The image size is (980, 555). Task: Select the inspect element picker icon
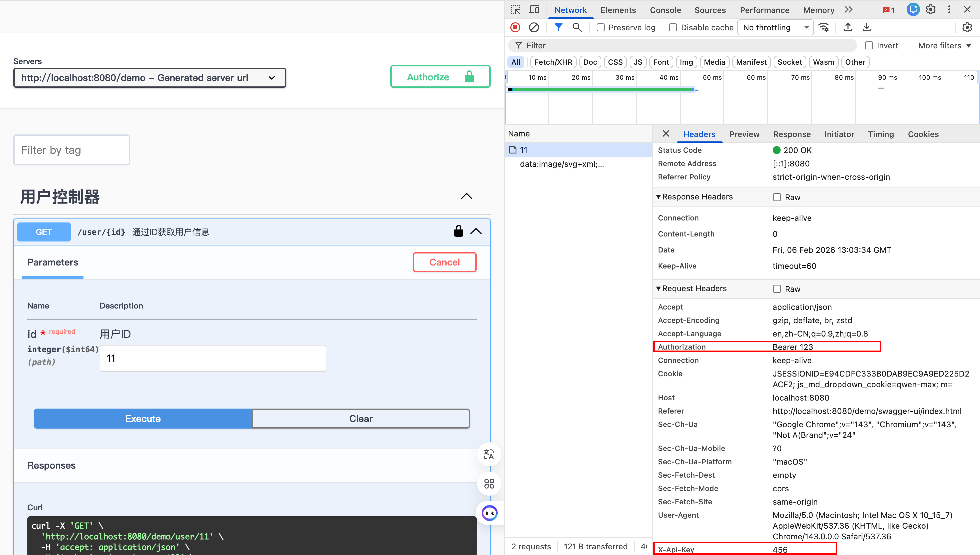tap(515, 10)
